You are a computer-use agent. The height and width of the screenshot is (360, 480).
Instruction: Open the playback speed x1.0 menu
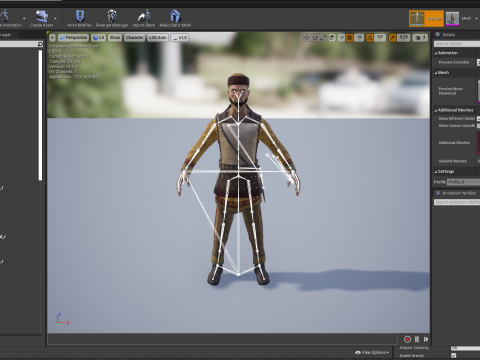pos(180,38)
